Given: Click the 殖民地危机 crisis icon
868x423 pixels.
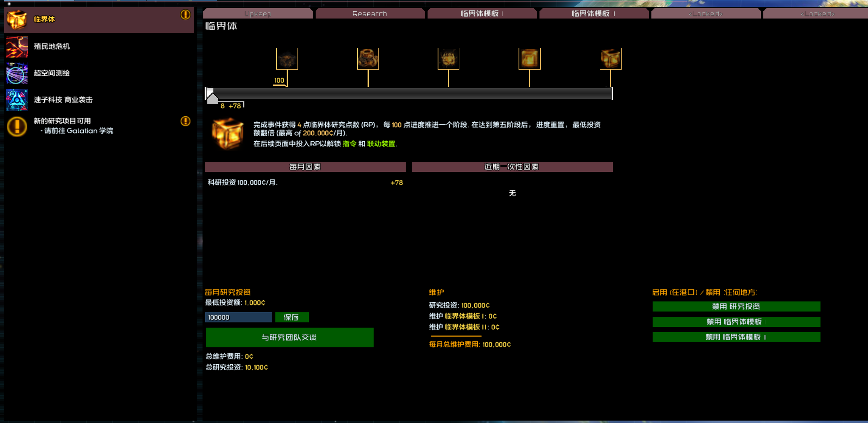Looking at the screenshot, I should [17, 46].
